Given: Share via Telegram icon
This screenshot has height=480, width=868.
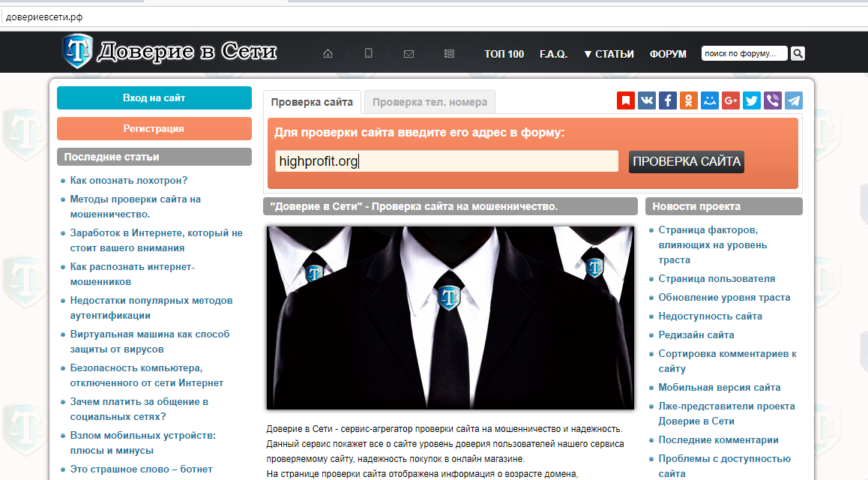Looking at the screenshot, I should 793,100.
